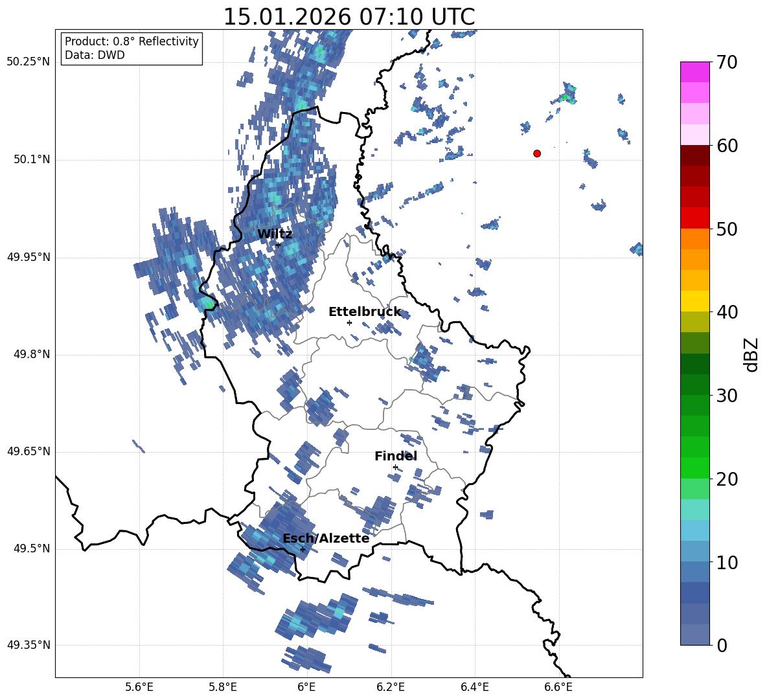Click the Ettelbruck location cross marker
The image size is (767, 700).
349,322
